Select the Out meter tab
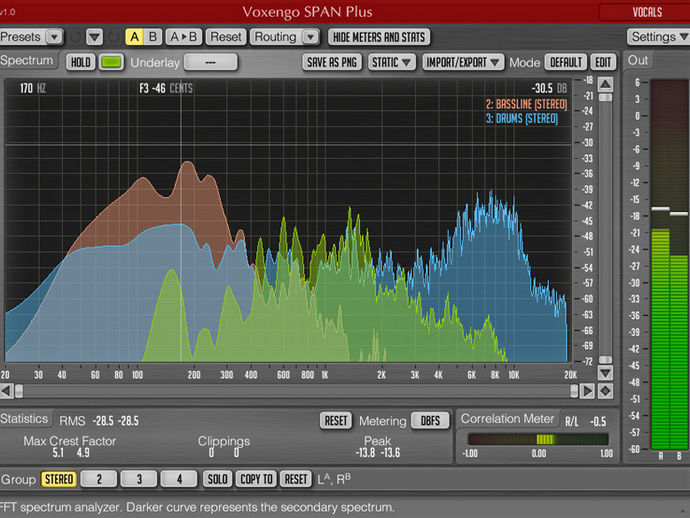The image size is (690, 518). pos(637,60)
